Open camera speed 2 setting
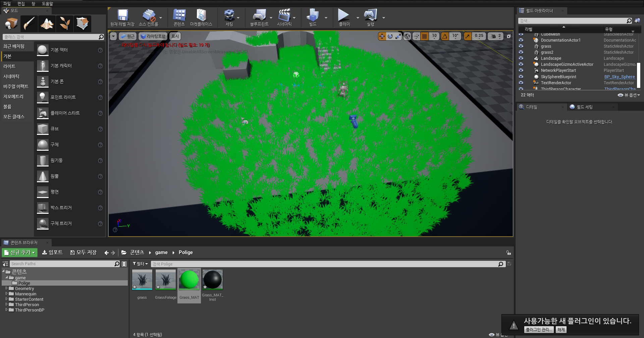 pos(496,36)
